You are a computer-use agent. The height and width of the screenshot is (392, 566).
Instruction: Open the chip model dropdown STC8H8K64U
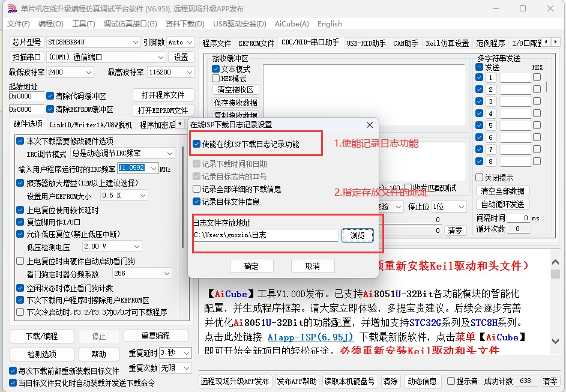pos(93,42)
